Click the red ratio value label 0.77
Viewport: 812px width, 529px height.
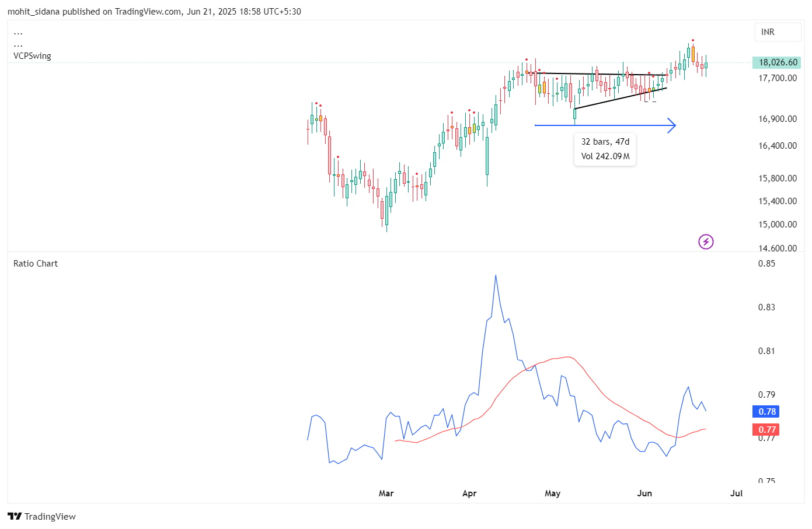(766, 430)
